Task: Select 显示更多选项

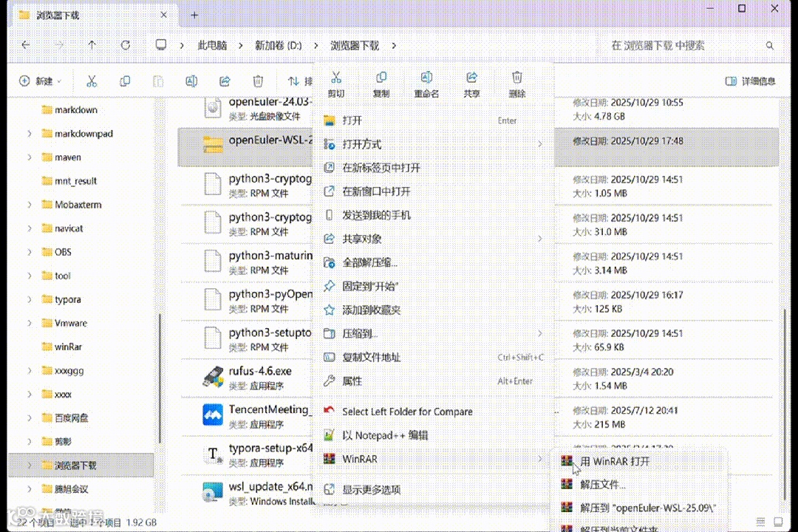Action: (x=434, y=490)
